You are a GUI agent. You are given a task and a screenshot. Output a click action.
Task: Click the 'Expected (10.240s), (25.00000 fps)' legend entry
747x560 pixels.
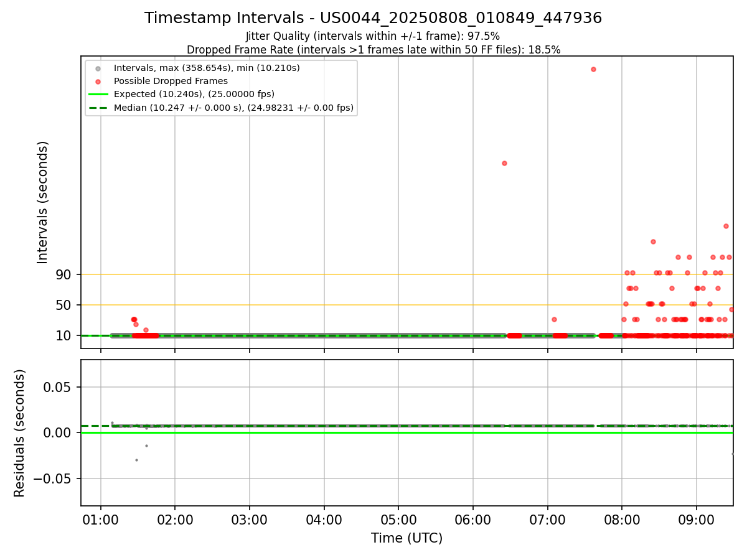[194, 94]
